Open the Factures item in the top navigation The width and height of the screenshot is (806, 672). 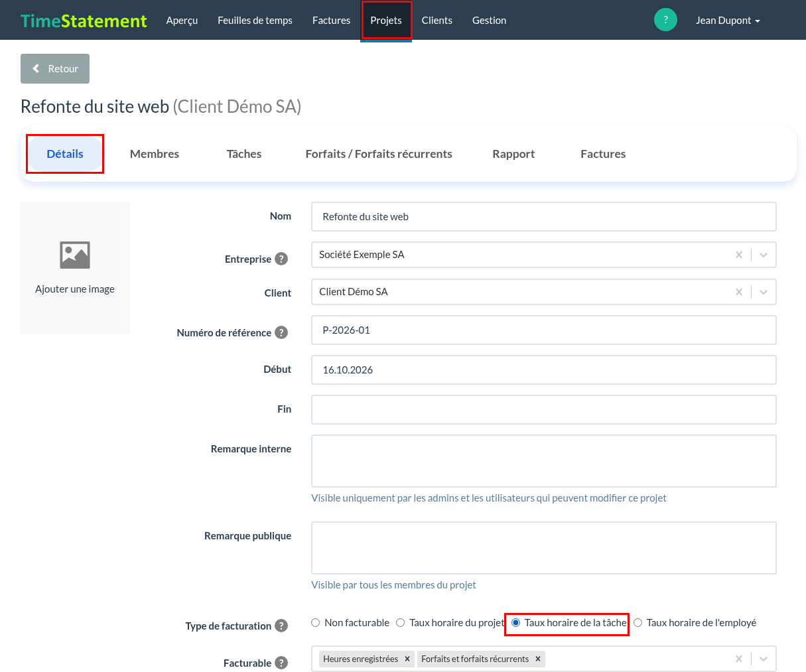331,21
